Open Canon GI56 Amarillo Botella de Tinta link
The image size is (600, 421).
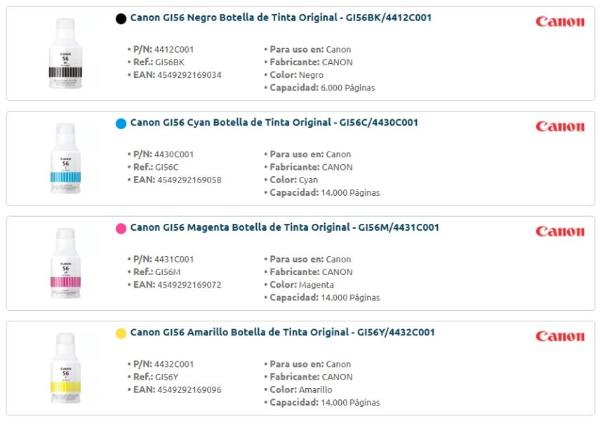(282, 333)
